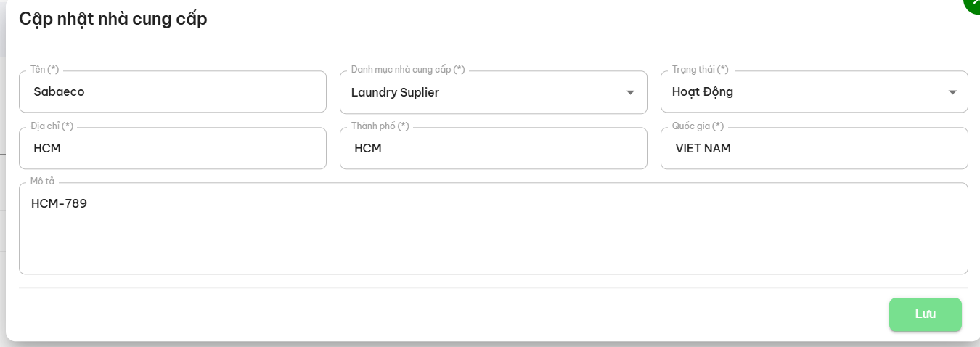Click the Quốc gia (*) label

click(698, 126)
